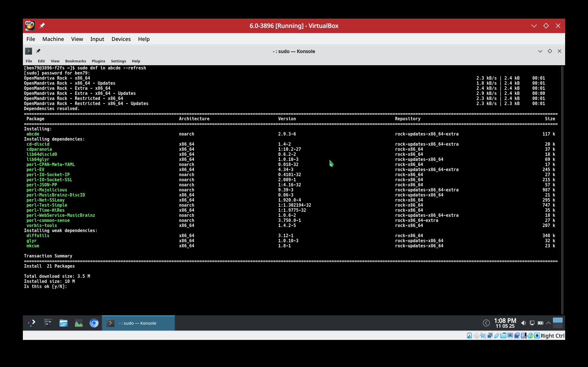Click the VirtualBox USB devices indicator
This screenshot has height=367, width=588.
click(x=497, y=336)
